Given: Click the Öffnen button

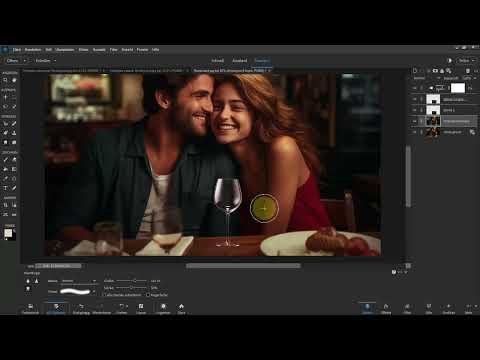Looking at the screenshot, I should [x=12, y=61].
